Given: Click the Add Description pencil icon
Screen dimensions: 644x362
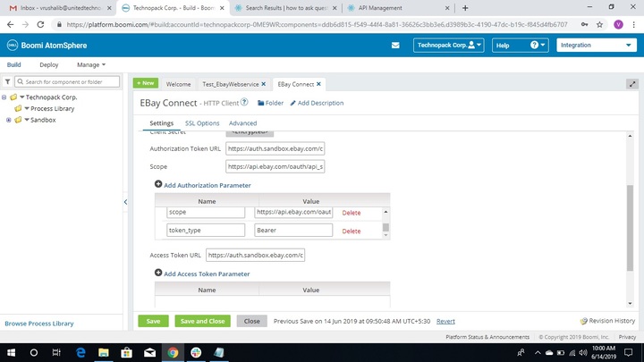Looking at the screenshot, I should (x=293, y=103).
